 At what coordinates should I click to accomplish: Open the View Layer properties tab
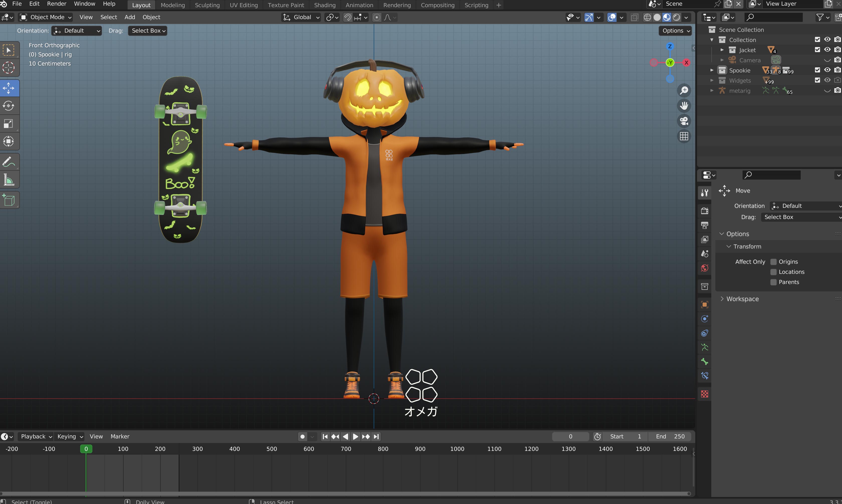[x=705, y=239]
